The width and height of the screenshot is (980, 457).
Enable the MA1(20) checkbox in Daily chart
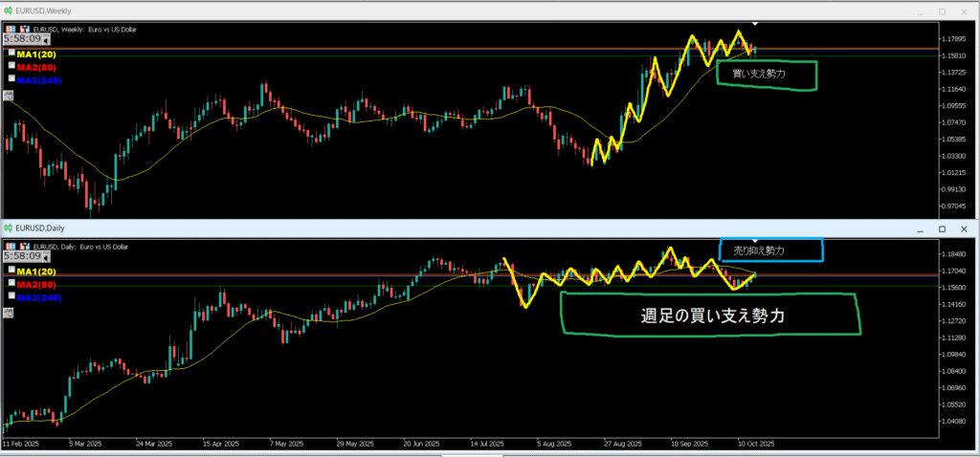coord(11,271)
